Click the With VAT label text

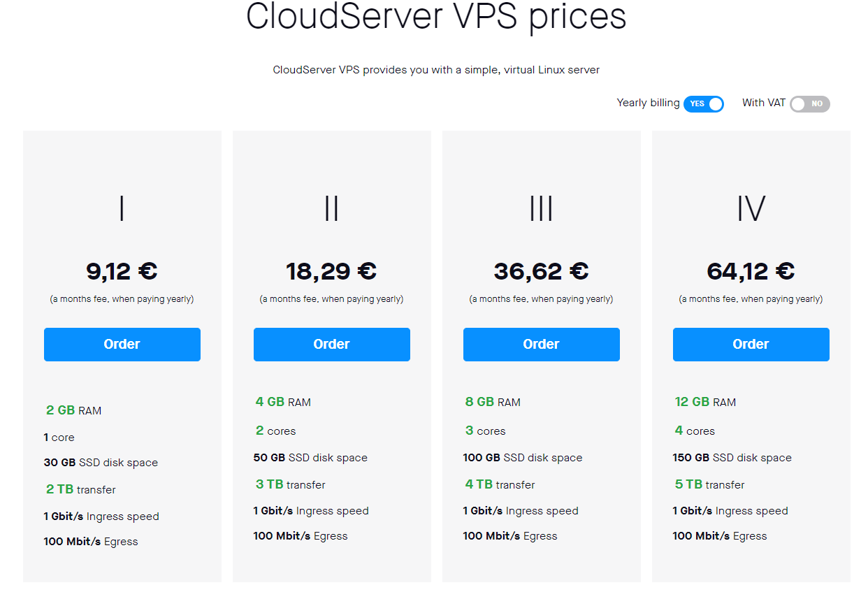click(x=764, y=103)
